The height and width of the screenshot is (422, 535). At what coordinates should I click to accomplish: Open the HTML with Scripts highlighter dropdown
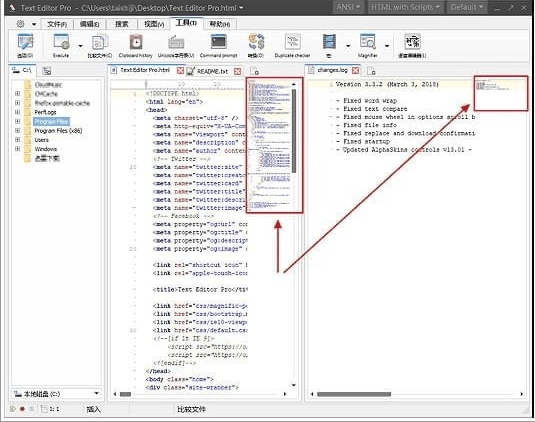(406, 7)
